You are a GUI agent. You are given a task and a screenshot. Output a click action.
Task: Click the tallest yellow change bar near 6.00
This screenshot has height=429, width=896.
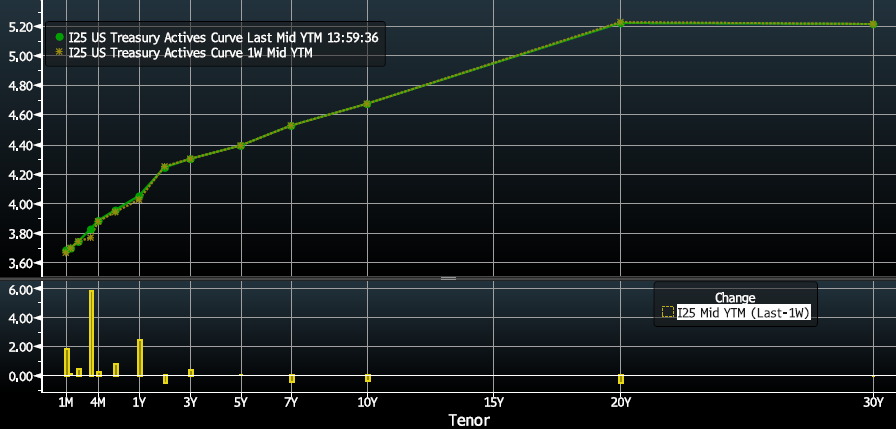(91, 333)
